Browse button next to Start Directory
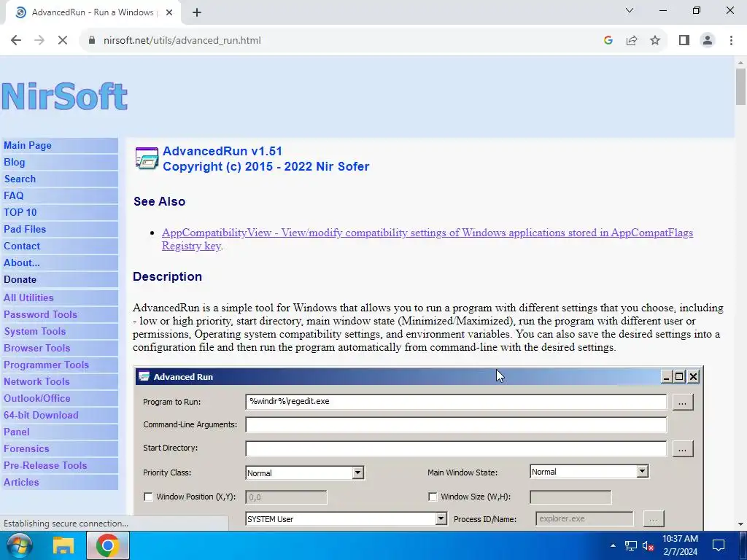 pos(683,448)
